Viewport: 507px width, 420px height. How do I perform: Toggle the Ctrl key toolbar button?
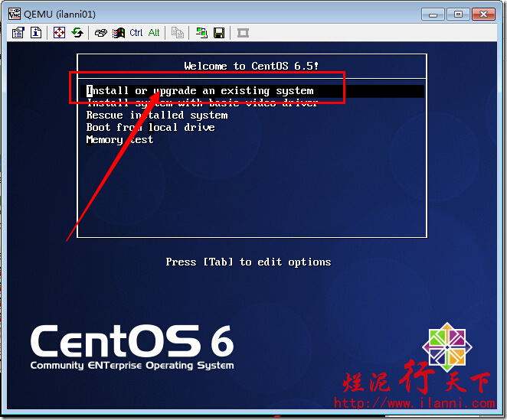[136, 33]
